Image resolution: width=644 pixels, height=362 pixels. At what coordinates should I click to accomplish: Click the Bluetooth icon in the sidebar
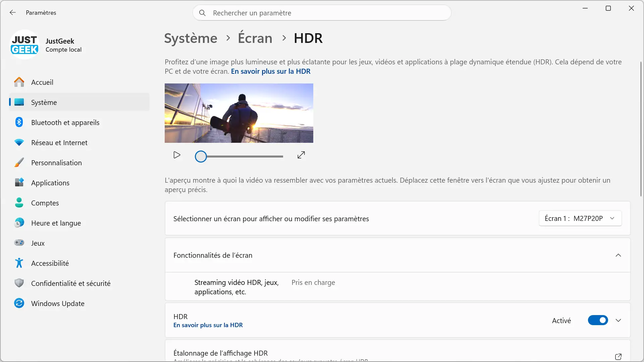(19, 122)
